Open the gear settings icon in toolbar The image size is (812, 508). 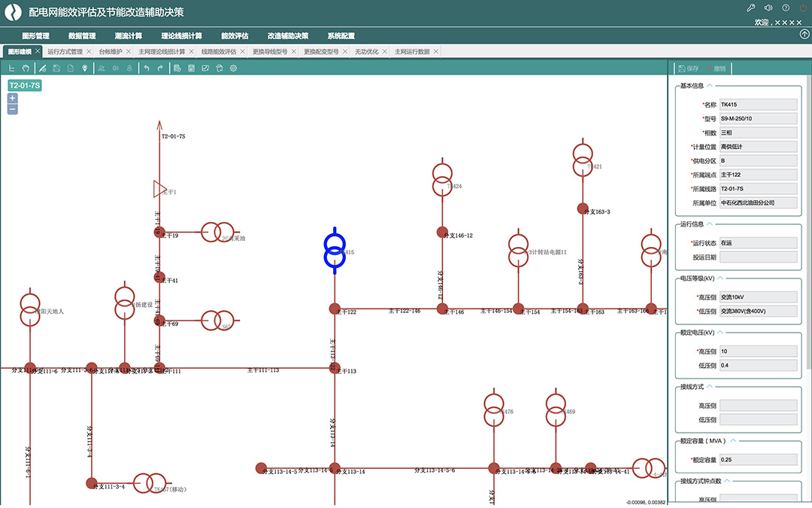pos(234,68)
